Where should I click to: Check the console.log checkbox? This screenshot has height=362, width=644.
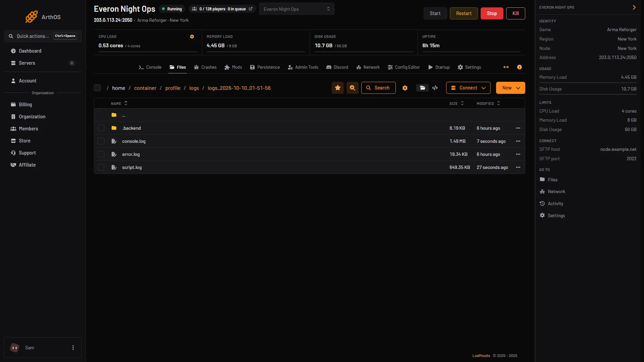coord(101,141)
